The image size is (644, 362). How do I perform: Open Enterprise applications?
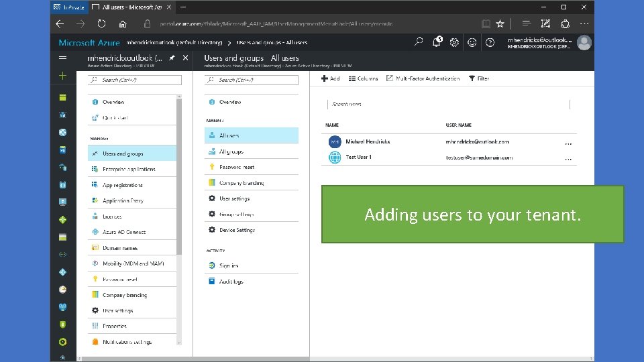pos(132,169)
